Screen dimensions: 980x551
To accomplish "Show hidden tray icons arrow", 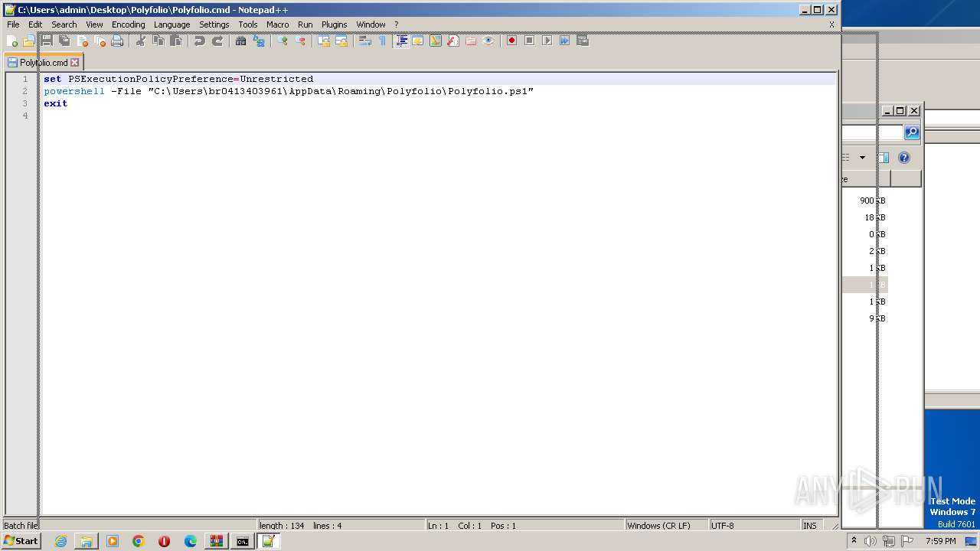I will pyautogui.click(x=854, y=541).
